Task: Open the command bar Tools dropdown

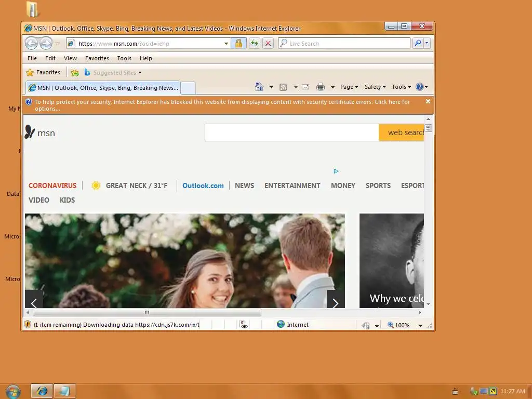Action: tap(402, 87)
